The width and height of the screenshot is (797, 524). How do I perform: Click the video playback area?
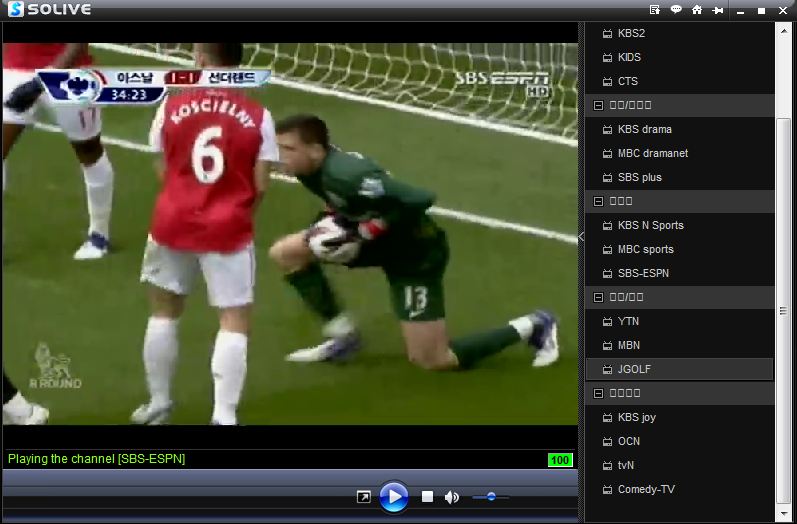tap(290, 234)
